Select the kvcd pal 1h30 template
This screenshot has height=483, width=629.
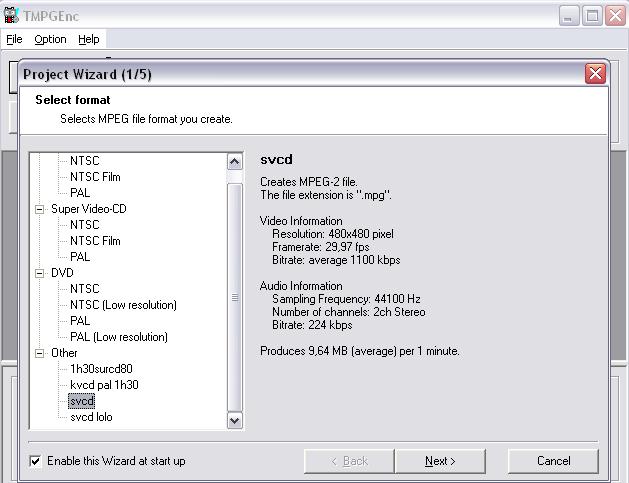(104, 385)
